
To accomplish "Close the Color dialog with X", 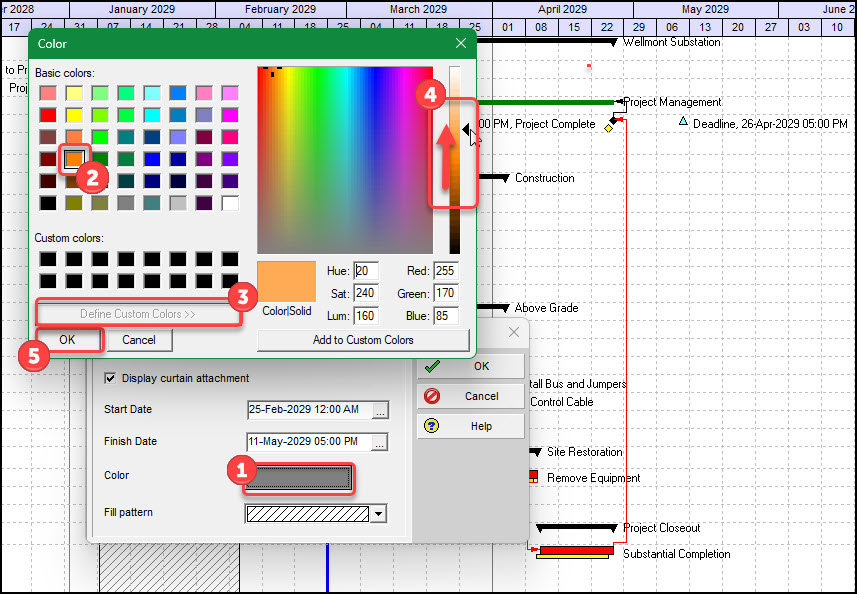I will coord(461,43).
